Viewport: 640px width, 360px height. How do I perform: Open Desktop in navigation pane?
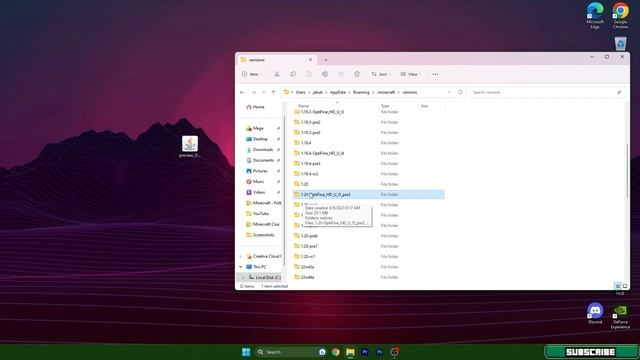pyautogui.click(x=261, y=139)
